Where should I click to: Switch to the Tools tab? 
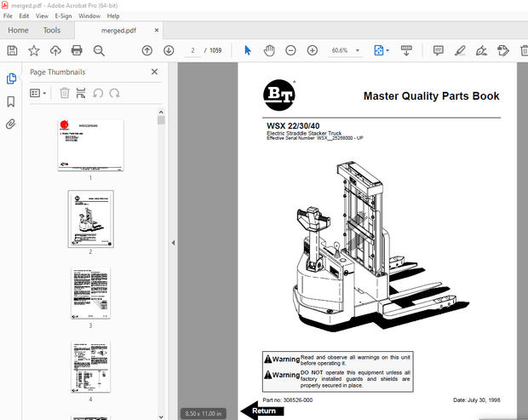pyautogui.click(x=51, y=31)
